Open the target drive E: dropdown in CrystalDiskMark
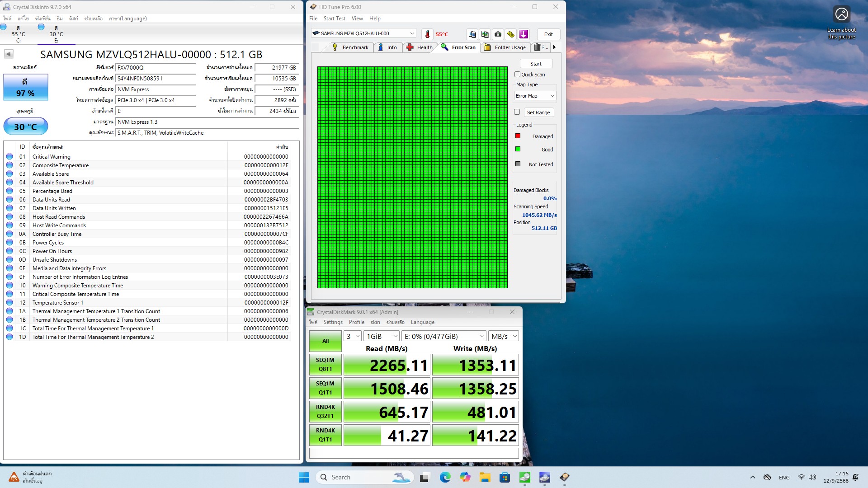The height and width of the screenshot is (488, 868). (444, 336)
